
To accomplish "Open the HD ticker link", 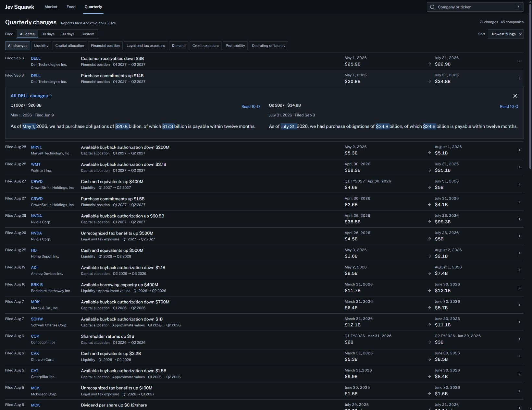I will 34,250.
